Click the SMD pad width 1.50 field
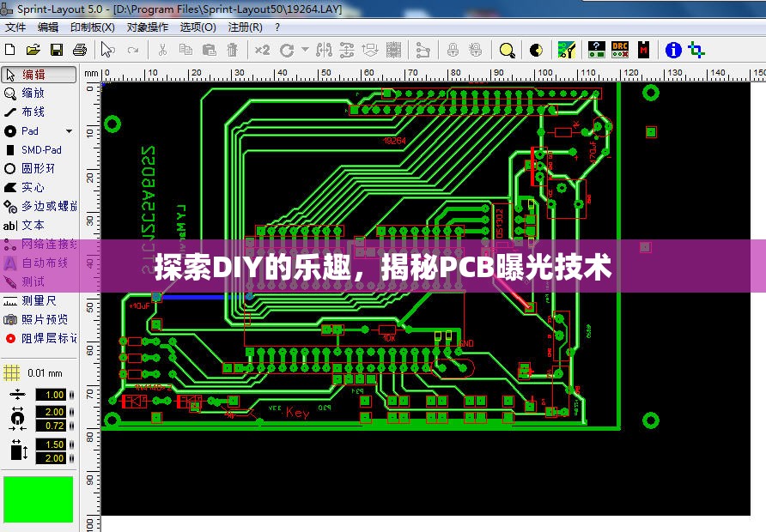Screen dimensions: 766x532 pos(51,444)
